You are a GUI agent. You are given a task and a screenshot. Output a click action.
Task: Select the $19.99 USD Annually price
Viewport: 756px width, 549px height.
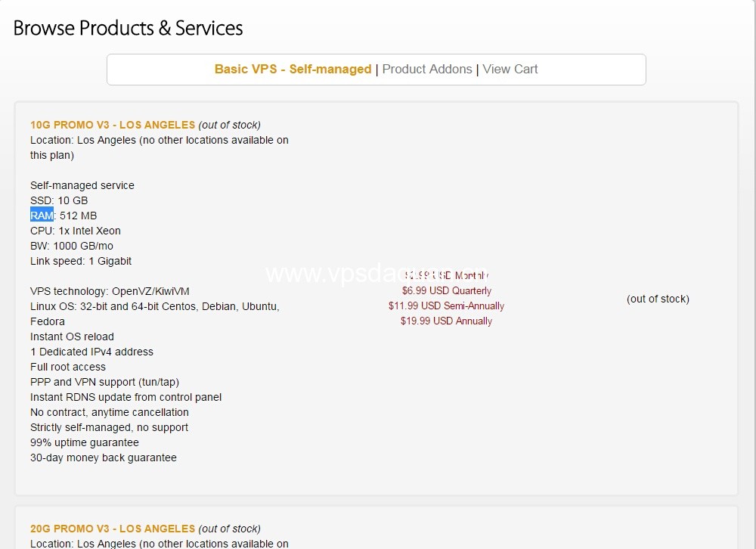447,321
